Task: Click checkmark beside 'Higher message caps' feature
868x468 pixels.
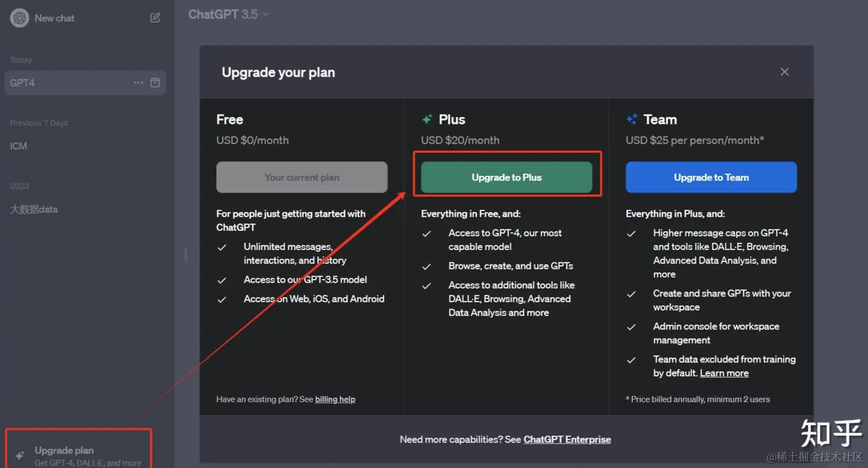Action: 631,233
